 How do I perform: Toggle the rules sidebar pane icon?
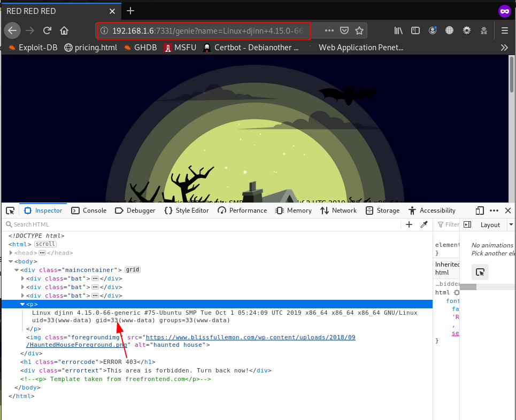click(x=467, y=224)
